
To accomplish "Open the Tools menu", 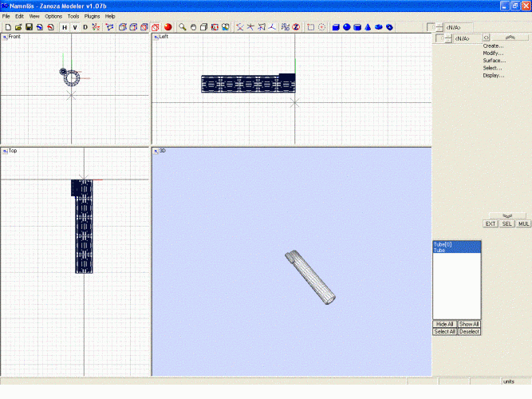I will tap(73, 16).
